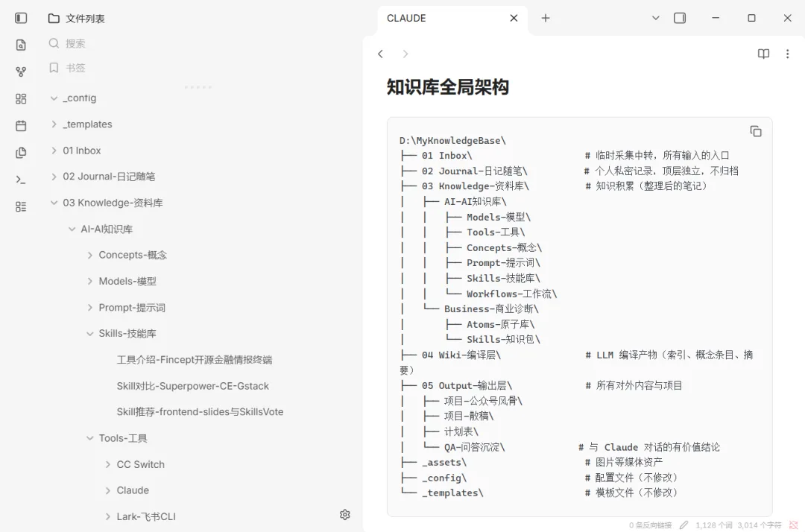
Task: Collapse the Skills-技能库 folder
Action: point(90,334)
